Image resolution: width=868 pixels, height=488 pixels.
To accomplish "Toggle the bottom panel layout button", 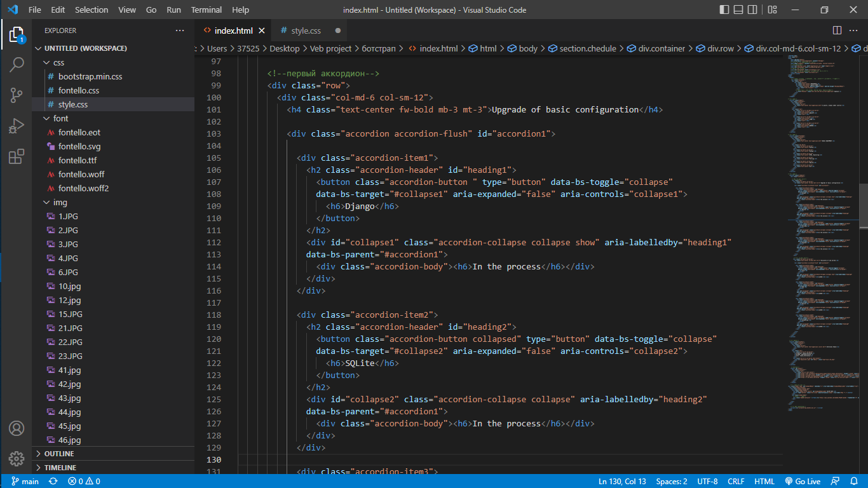I will pos(740,10).
